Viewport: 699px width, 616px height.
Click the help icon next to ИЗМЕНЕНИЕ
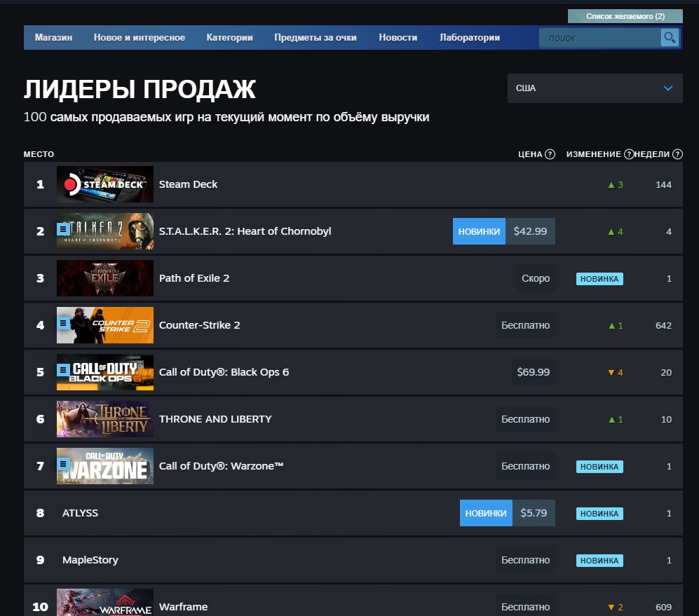tap(629, 154)
